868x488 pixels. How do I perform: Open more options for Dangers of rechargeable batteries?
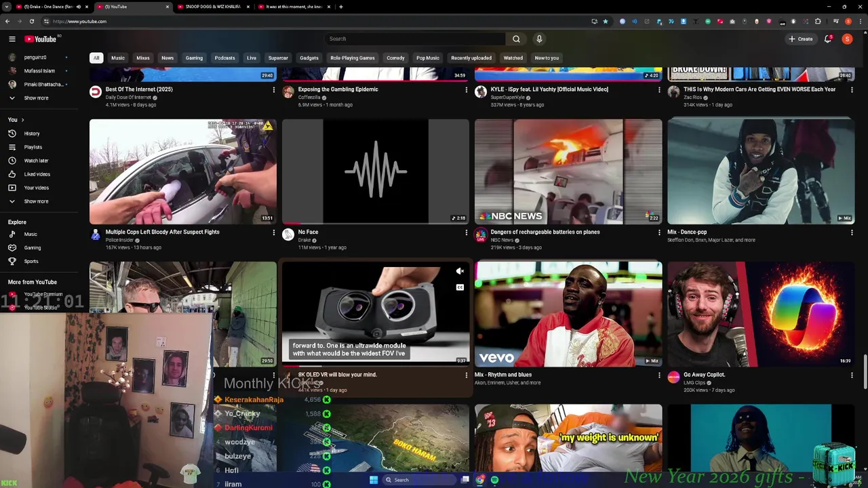tap(658, 232)
